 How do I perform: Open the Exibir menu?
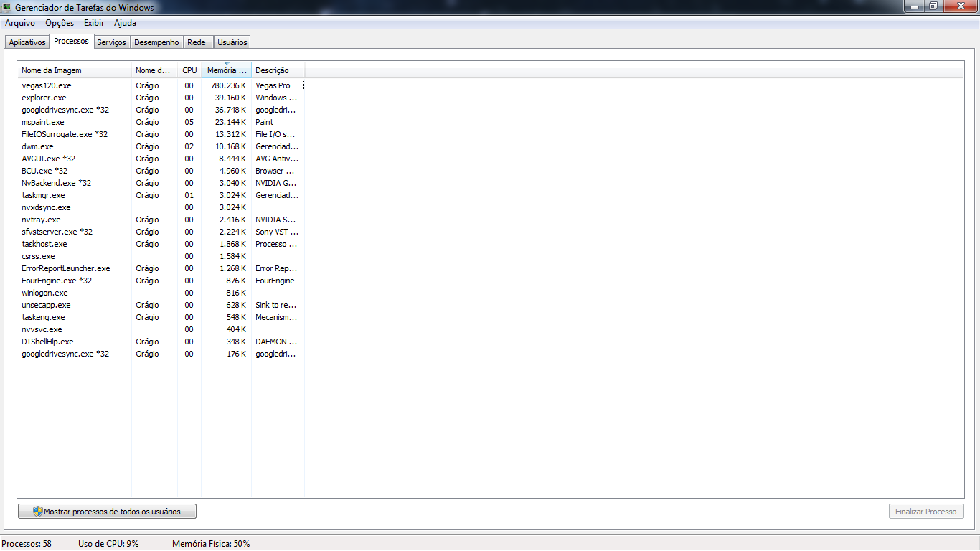[x=94, y=23]
